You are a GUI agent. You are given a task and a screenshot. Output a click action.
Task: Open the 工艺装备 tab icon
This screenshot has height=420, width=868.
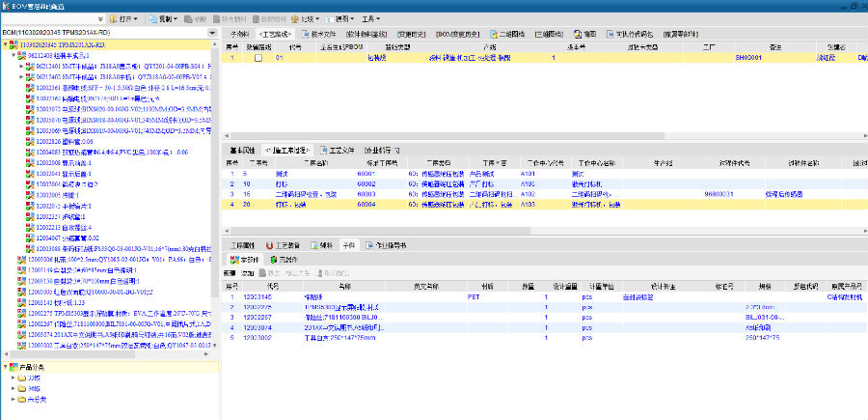(x=269, y=246)
